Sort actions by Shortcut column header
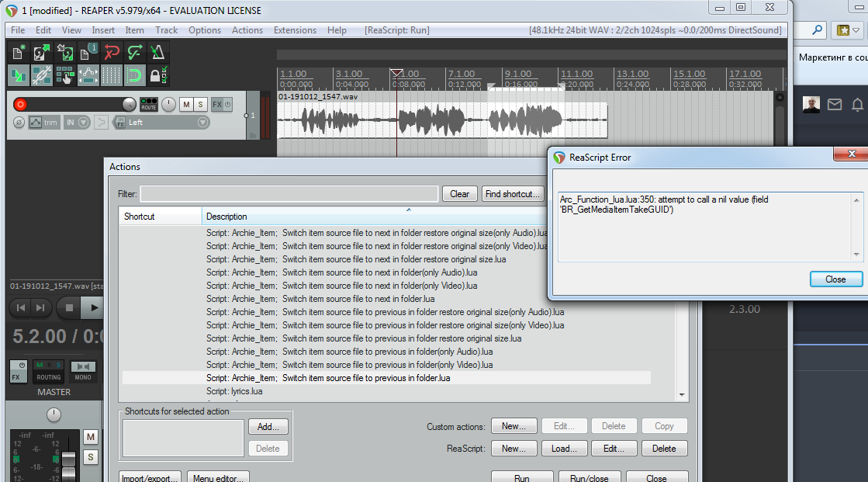868x482 pixels. pyautogui.click(x=160, y=216)
